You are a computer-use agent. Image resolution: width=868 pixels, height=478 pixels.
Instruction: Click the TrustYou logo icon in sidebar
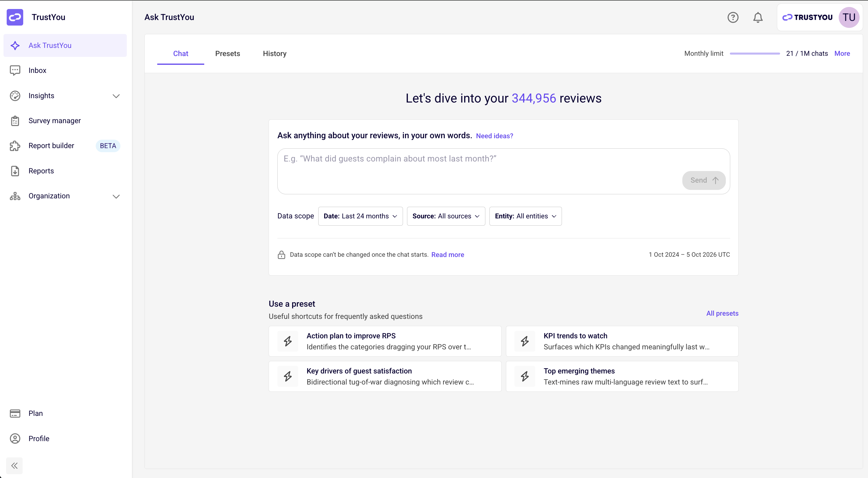(x=15, y=17)
